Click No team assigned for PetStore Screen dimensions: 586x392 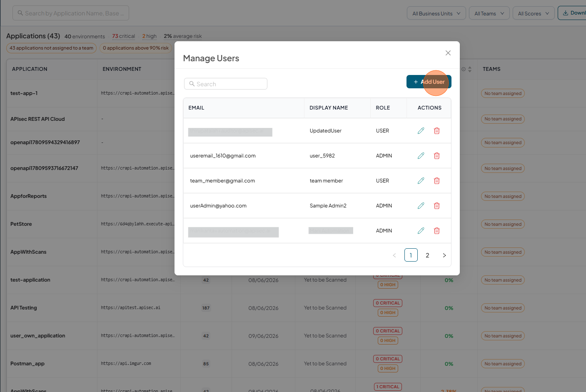(503, 224)
